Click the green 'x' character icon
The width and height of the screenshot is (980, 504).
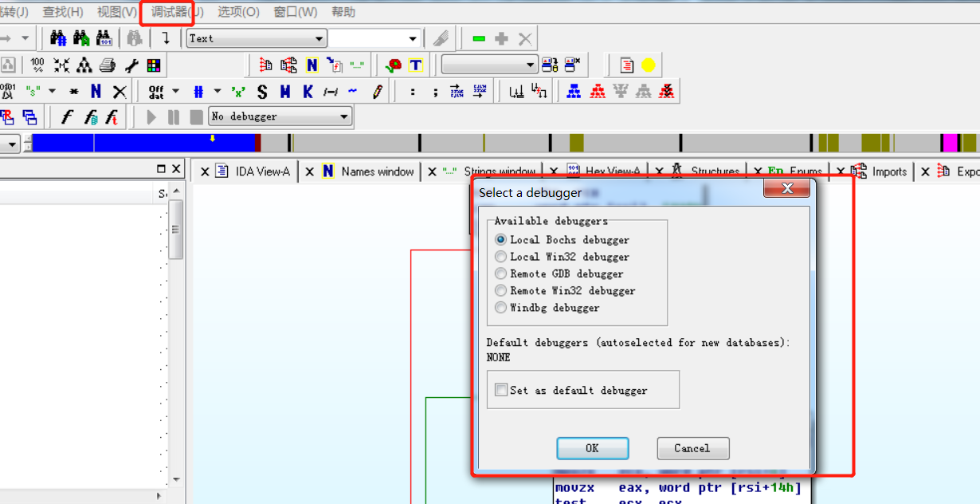click(237, 92)
